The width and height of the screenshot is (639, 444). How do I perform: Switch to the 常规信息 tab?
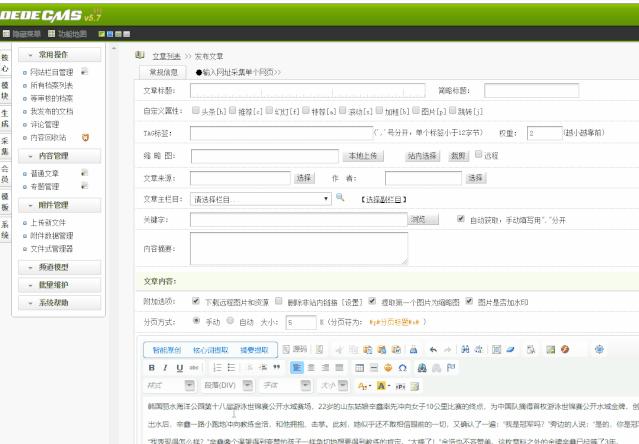163,72
